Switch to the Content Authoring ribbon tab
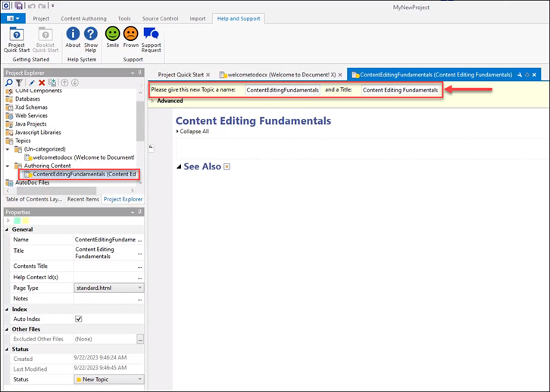 [83, 18]
